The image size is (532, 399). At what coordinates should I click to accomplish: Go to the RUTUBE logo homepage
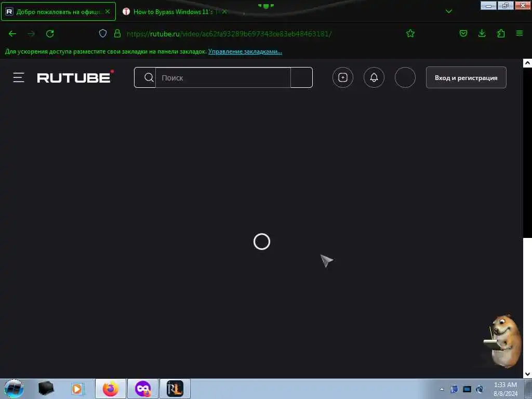75,77
